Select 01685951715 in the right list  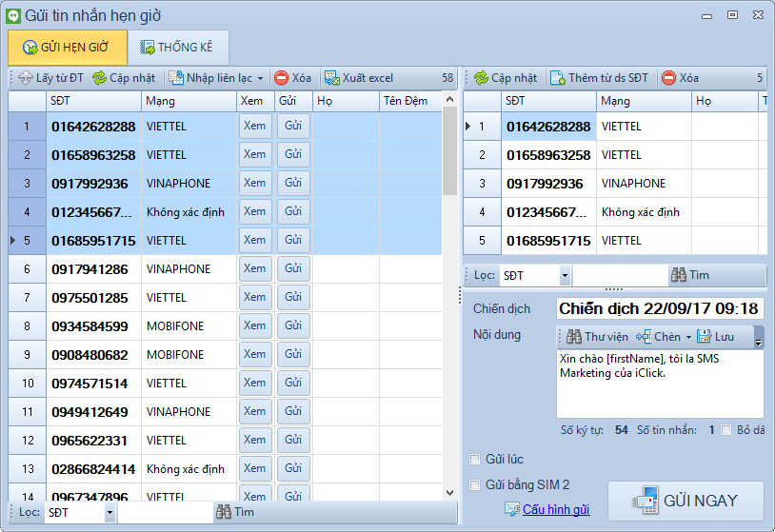548,241
